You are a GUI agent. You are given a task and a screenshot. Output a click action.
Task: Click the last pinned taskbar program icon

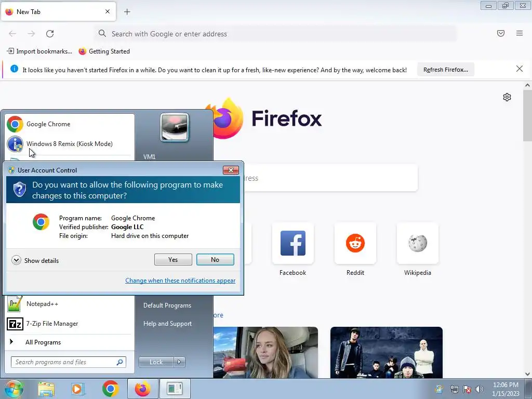pos(175,389)
